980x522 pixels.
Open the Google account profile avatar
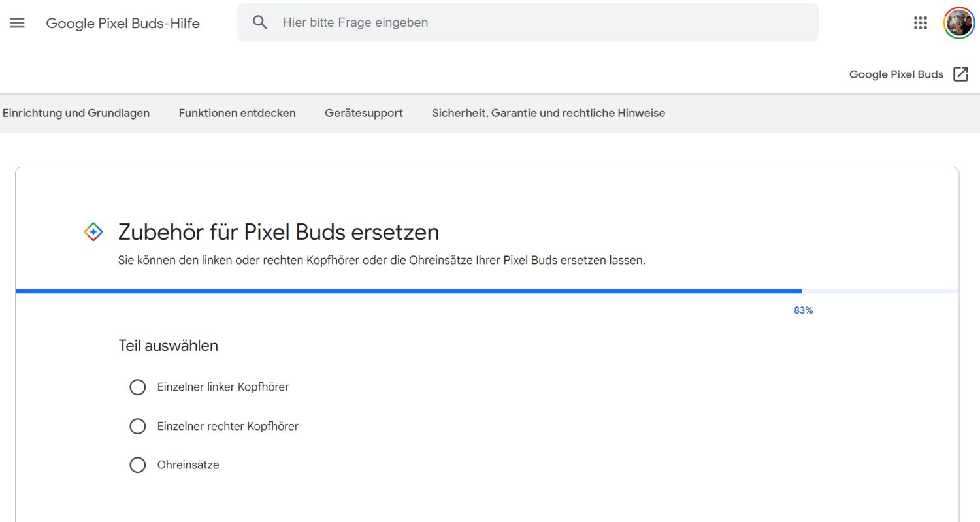coord(958,23)
